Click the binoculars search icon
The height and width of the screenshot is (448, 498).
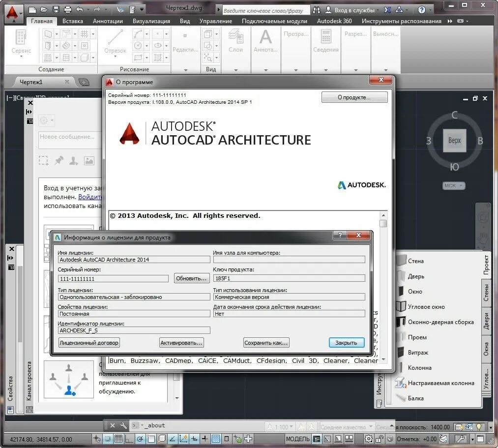pos(316,10)
